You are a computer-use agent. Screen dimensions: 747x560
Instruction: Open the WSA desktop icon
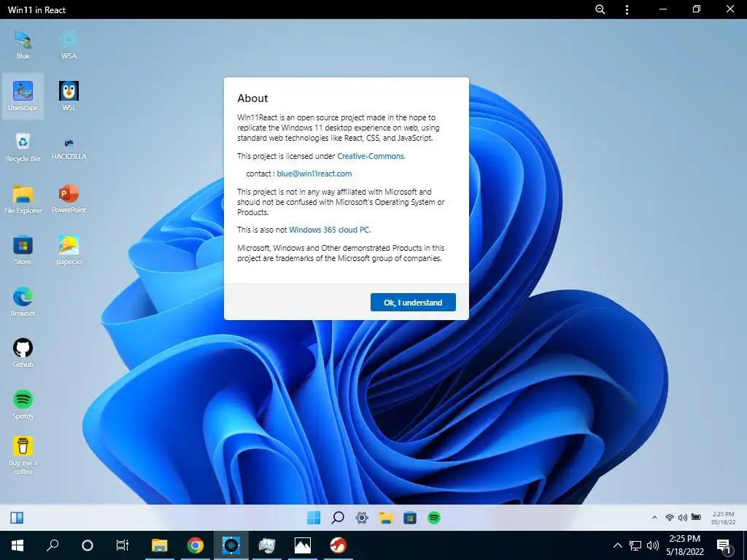(69, 44)
